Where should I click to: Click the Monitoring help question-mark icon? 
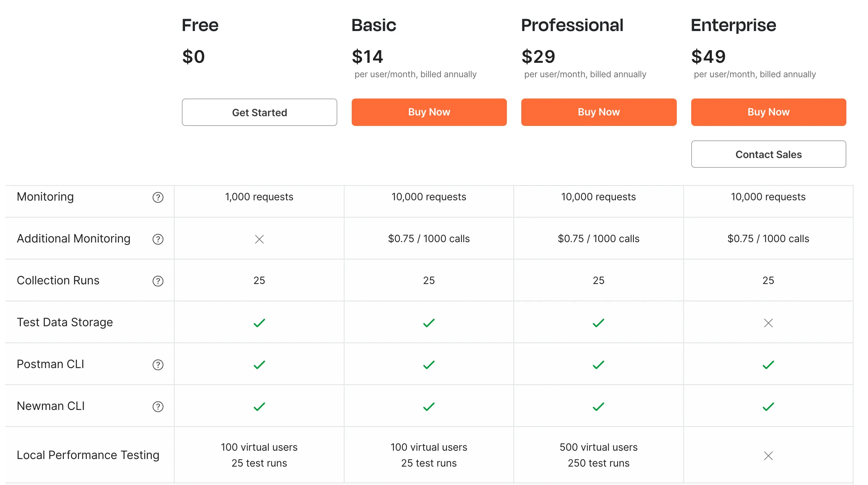pos(158,197)
